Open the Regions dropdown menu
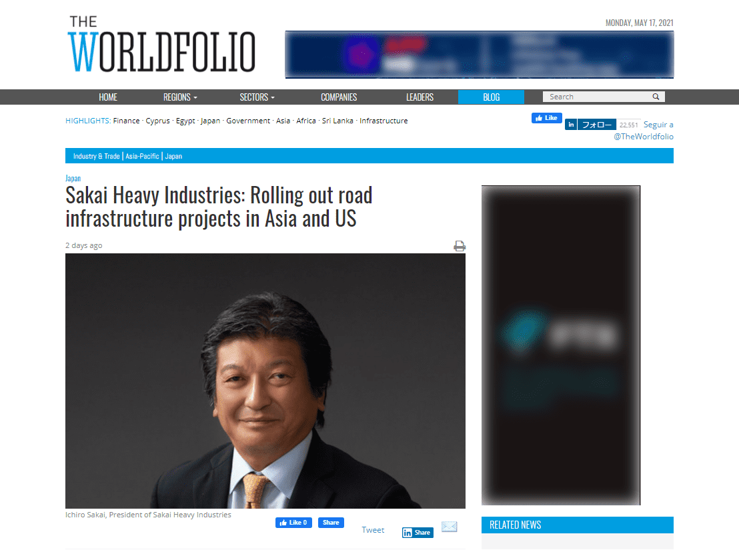This screenshot has width=739, height=560. click(180, 97)
